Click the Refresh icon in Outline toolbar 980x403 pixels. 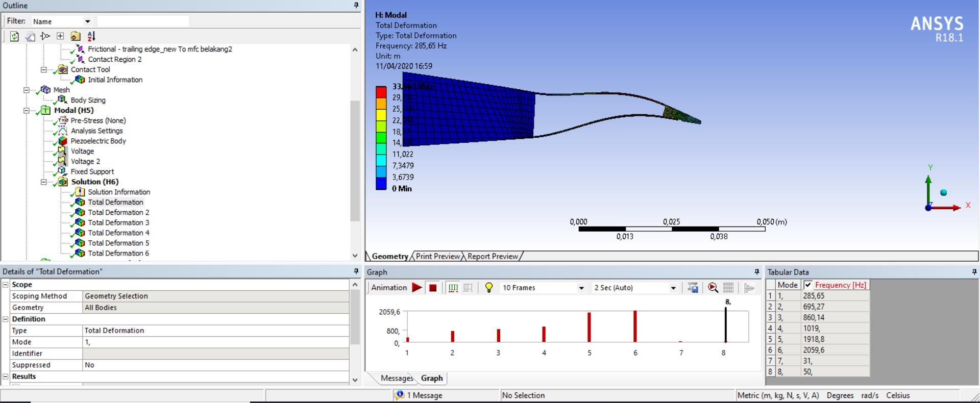(14, 36)
